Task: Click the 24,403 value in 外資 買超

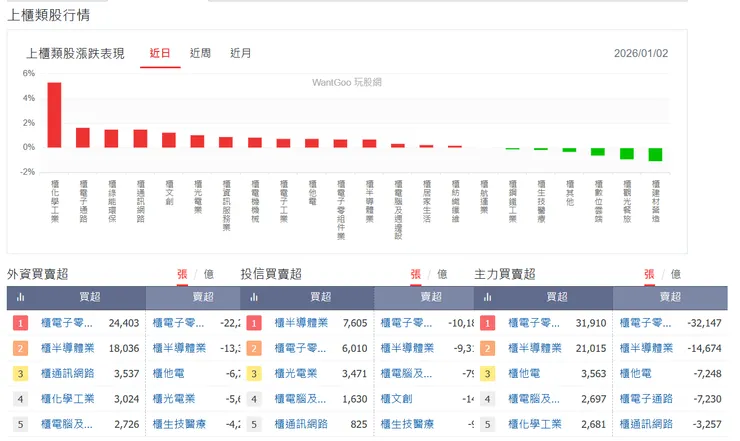Action: click(x=124, y=323)
